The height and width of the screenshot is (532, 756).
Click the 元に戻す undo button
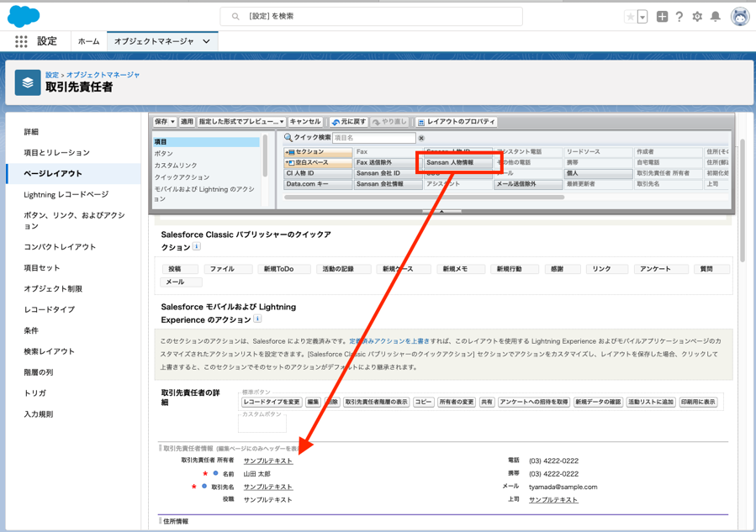(x=349, y=122)
